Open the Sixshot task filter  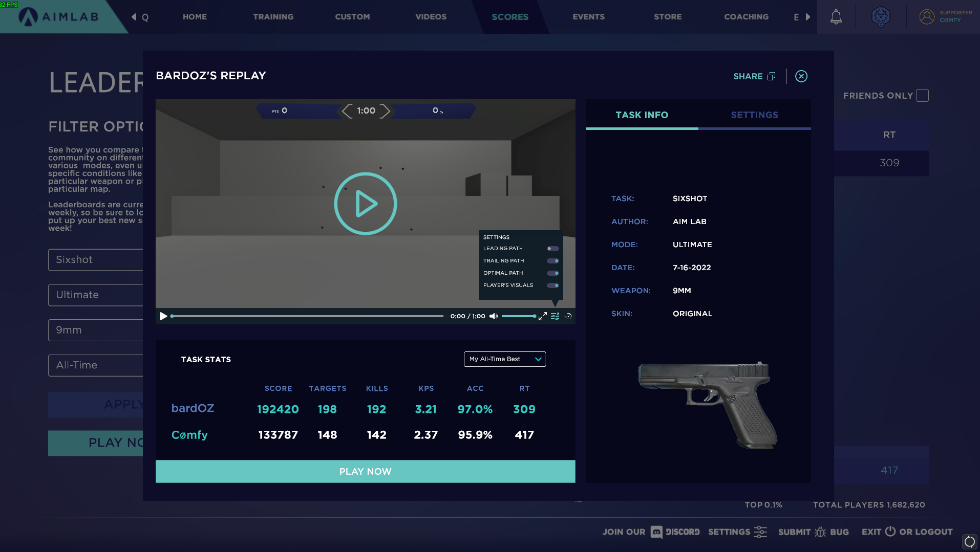click(x=96, y=260)
